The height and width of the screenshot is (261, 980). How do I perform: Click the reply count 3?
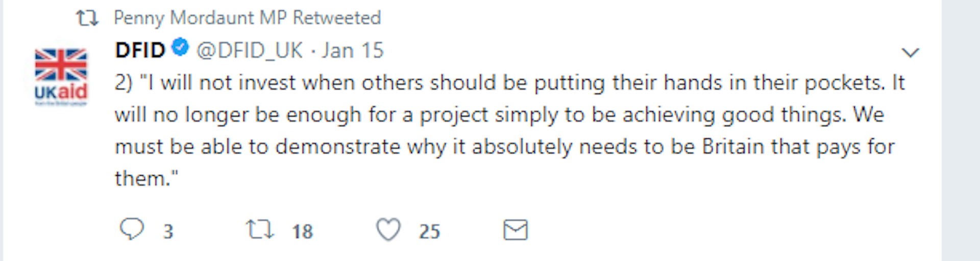[168, 231]
